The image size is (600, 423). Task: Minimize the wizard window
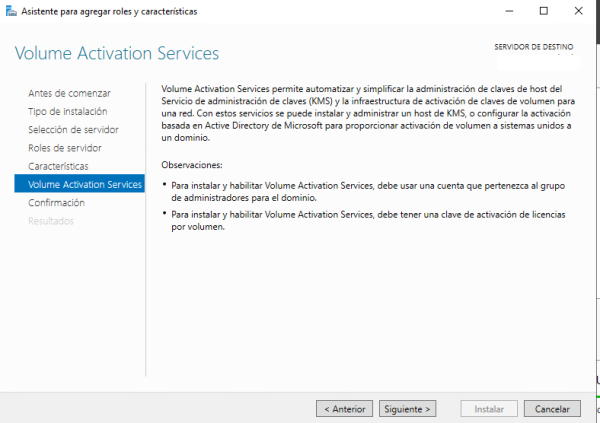509,11
